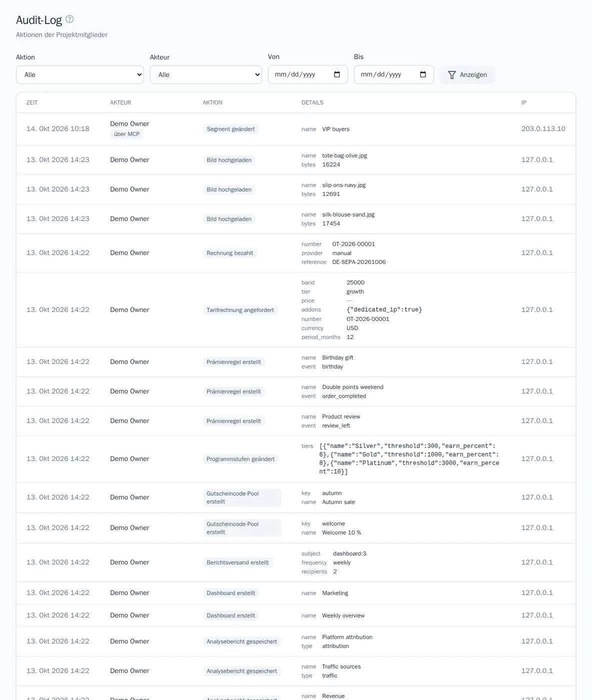This screenshot has height=700, width=592.
Task: Click the timestamp 14. Okt 2026 10:18
Action: click(58, 128)
